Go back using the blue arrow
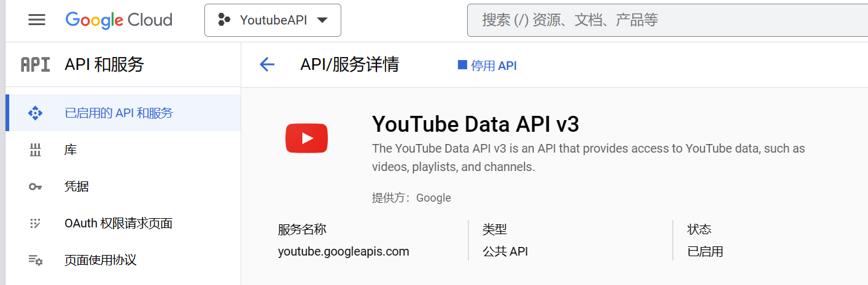Image resolution: width=868 pixels, height=285 pixels. pyautogui.click(x=267, y=64)
